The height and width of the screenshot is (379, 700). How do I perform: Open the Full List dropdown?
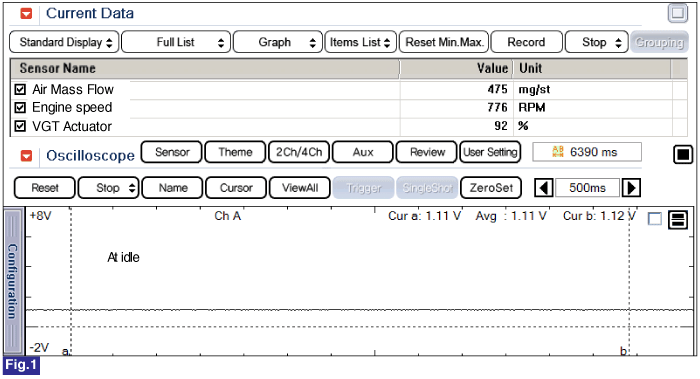click(176, 42)
